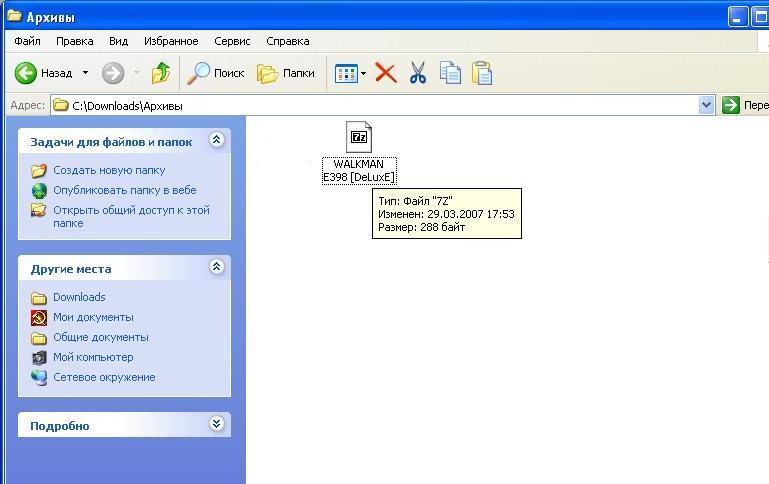The image size is (769, 484).
Task: Click the Архивы title bar folder icon
Action: pyautogui.click(x=15, y=17)
